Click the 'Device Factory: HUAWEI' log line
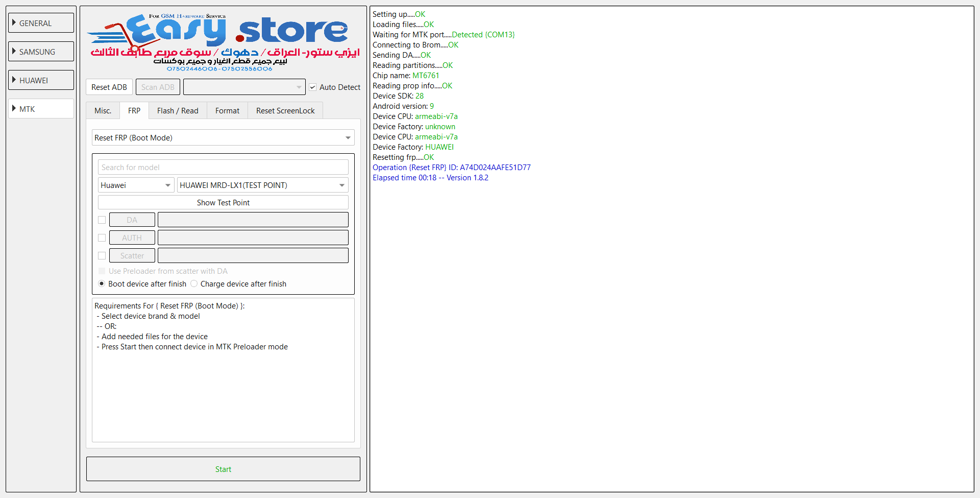Image resolution: width=980 pixels, height=498 pixels. pos(413,147)
